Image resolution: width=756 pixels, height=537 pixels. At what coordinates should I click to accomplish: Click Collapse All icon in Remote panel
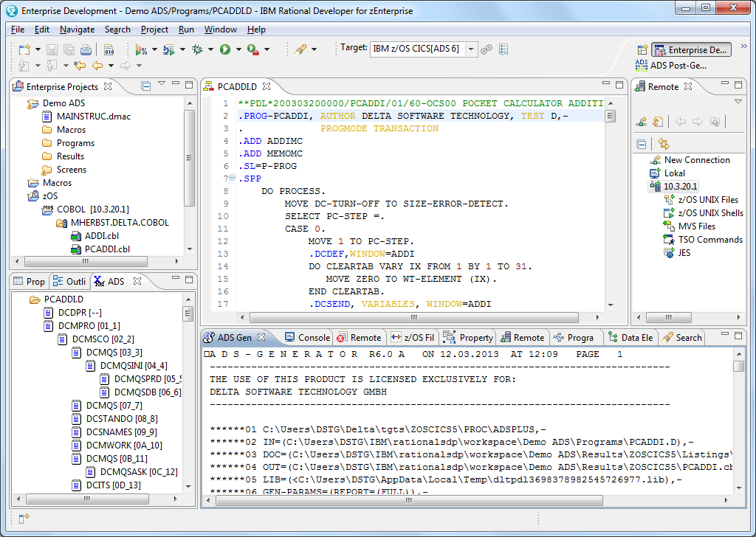tap(642, 144)
